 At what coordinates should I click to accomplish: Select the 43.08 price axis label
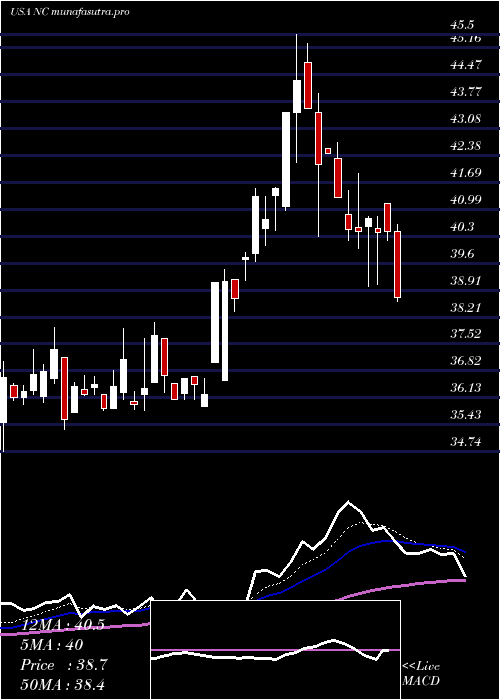pos(466,119)
